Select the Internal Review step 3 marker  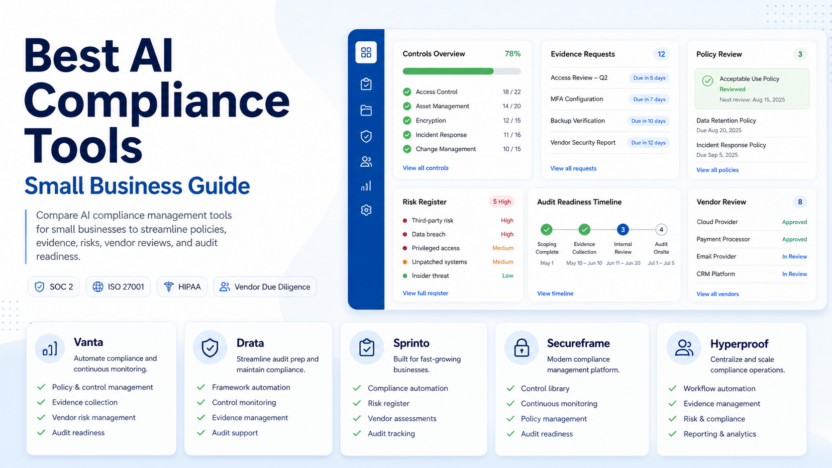pos(622,230)
